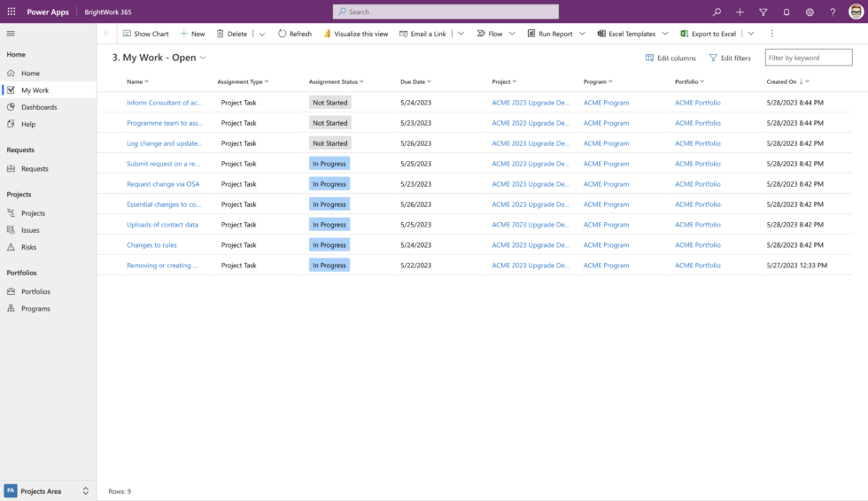Click the plus icon in header
868x501 pixels.
740,12
